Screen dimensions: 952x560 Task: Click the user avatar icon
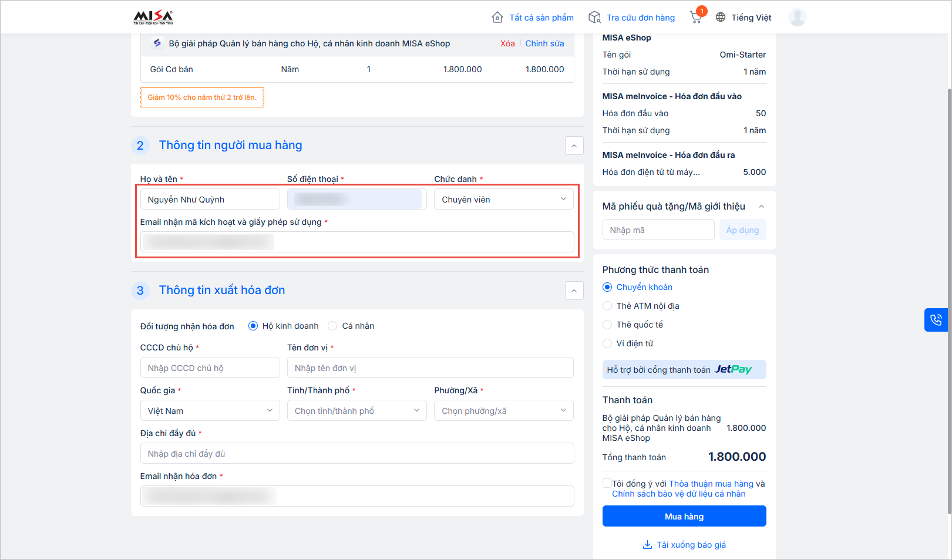point(797,17)
